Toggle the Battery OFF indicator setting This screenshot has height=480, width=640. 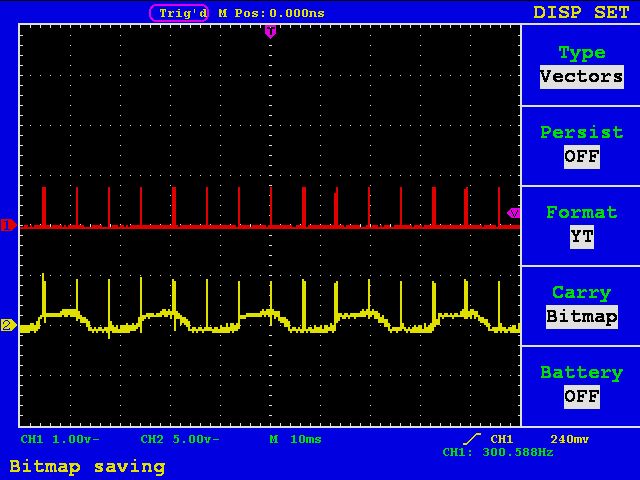[581, 396]
